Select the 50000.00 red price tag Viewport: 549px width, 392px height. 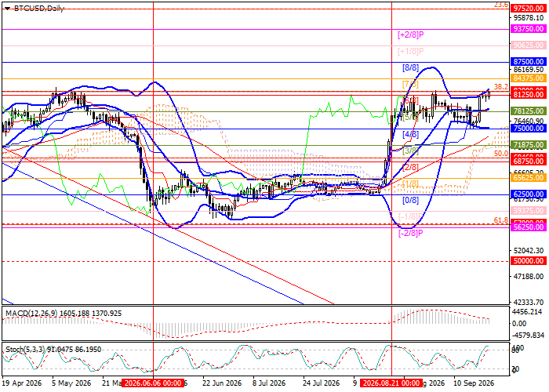(529, 261)
